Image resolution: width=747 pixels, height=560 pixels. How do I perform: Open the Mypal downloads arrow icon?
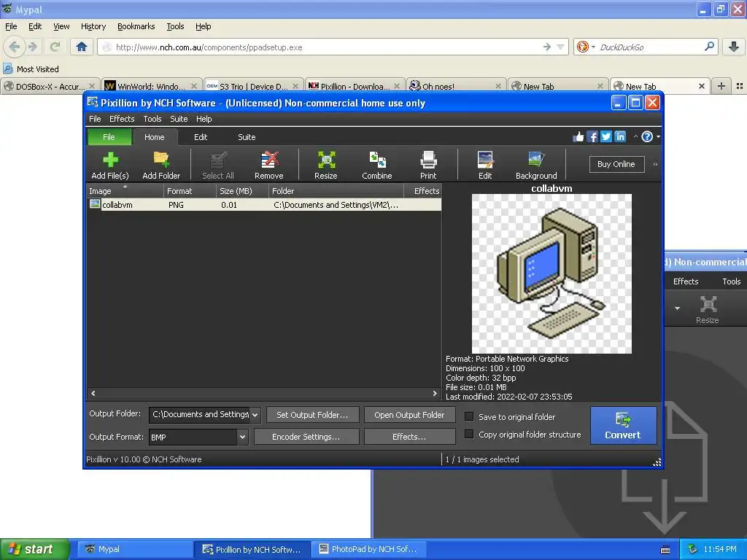[x=734, y=47]
